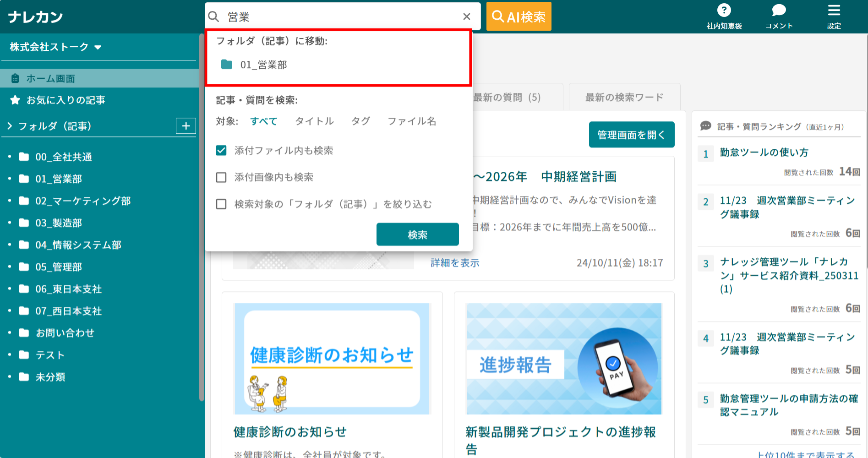Image resolution: width=868 pixels, height=458 pixels.
Task: Open the 最新の検索ワード tab
Action: pyautogui.click(x=624, y=97)
